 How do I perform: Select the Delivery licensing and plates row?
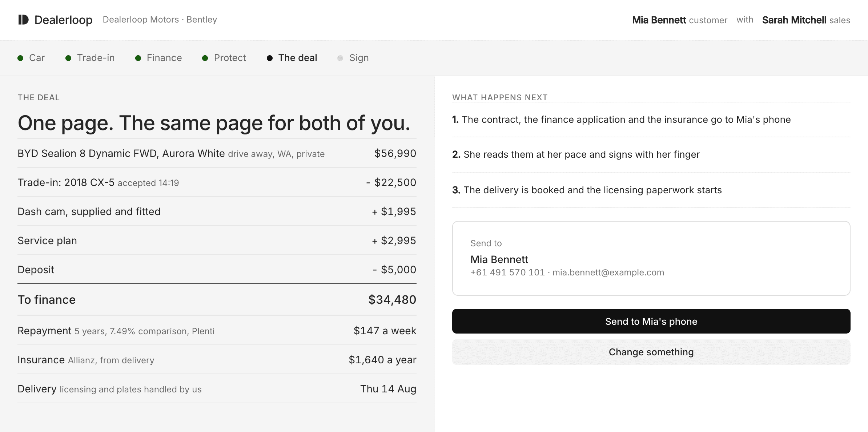(x=217, y=389)
